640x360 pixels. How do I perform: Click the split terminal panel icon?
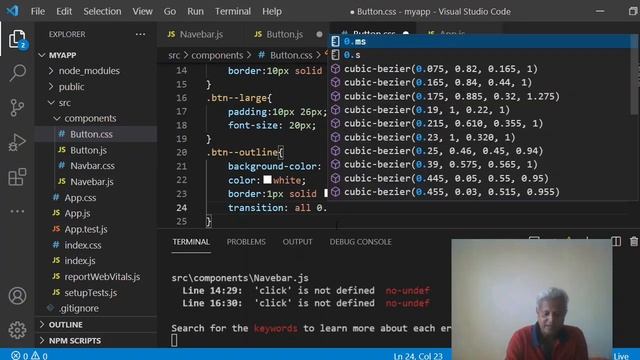(616, 241)
